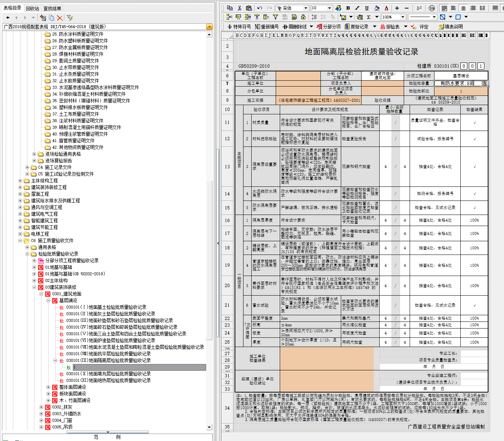This screenshot has width=504, height=441.
Task: Open the 100% zoom dropdown
Action: (403, 17)
